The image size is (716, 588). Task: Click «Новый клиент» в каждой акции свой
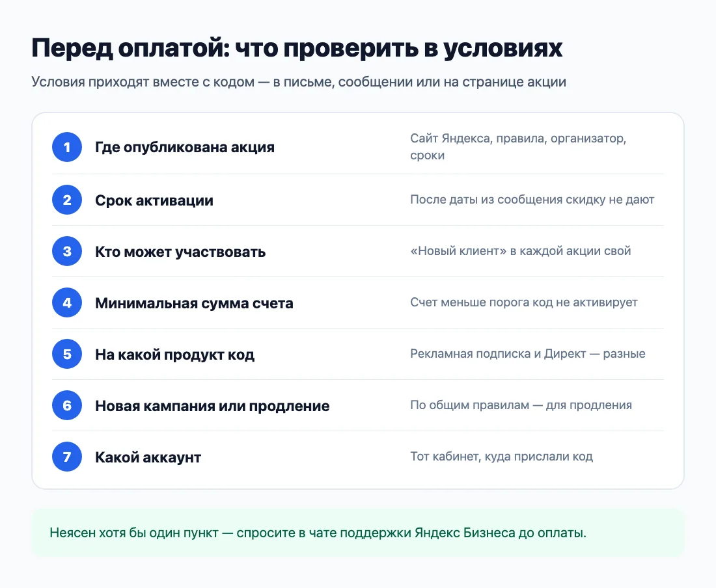tap(521, 251)
